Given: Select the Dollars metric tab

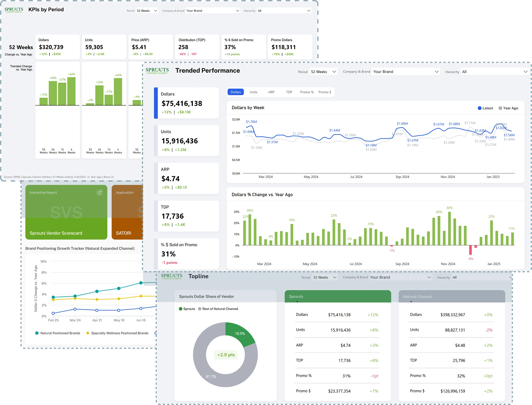Looking at the screenshot, I should 236,92.
